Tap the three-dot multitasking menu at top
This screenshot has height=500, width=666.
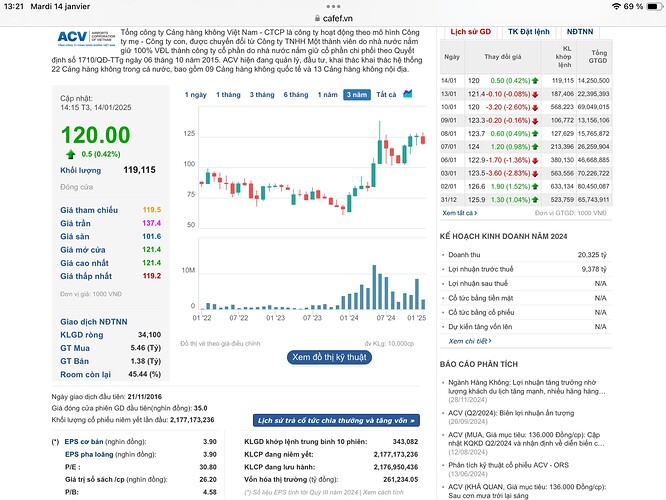333,6
